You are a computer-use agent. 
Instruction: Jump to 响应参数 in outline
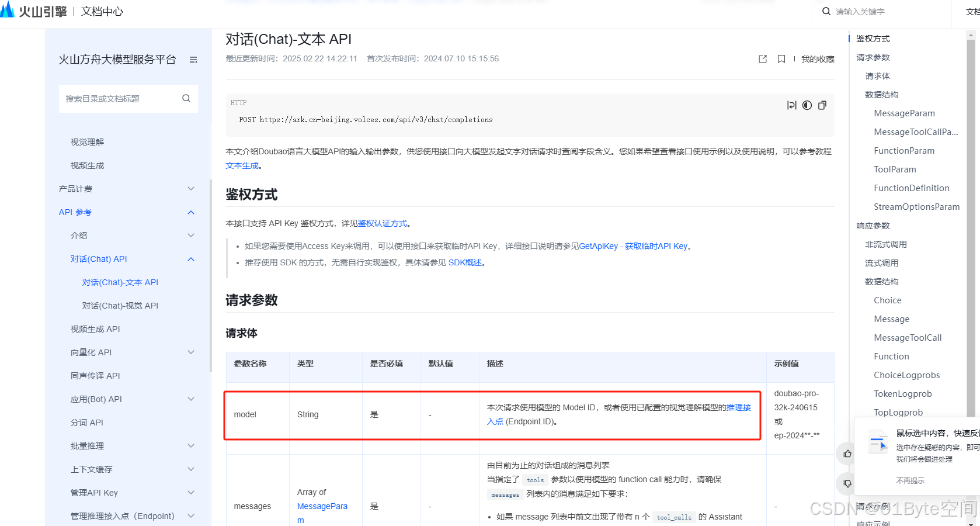(873, 226)
